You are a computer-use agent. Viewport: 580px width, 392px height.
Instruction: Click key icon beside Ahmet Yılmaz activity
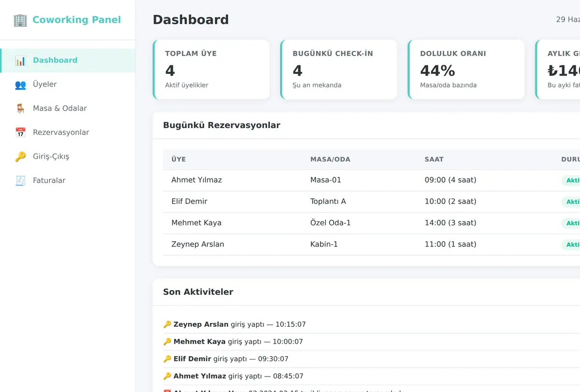point(167,376)
